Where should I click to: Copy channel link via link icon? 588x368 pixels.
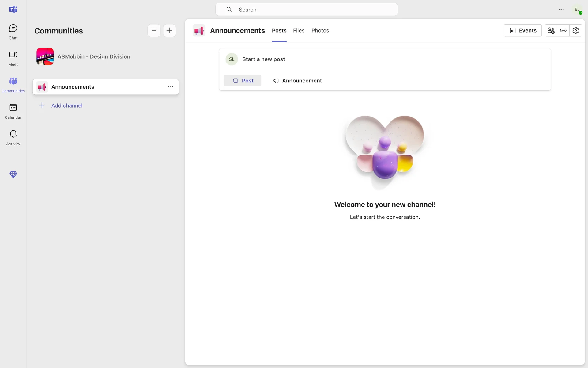pos(563,30)
